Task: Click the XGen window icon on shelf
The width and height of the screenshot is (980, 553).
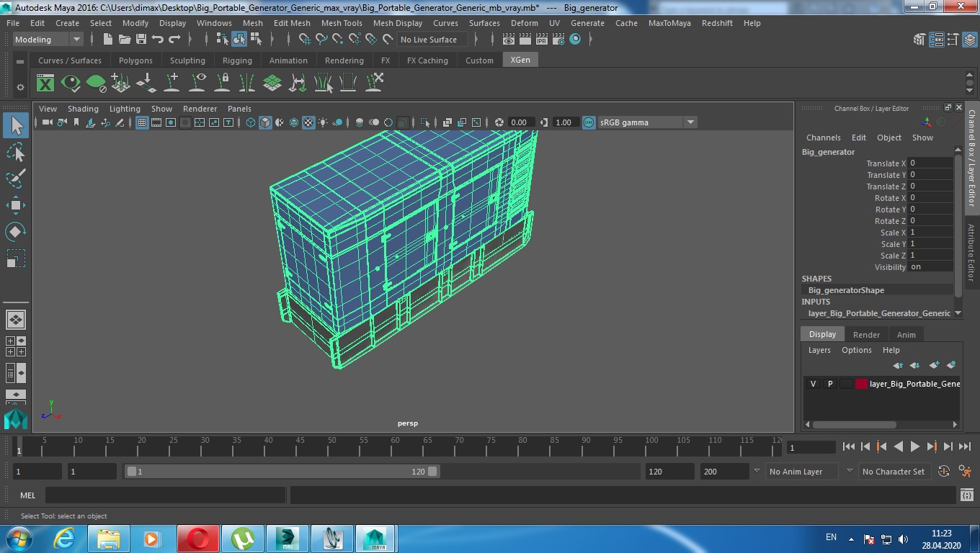Action: click(x=45, y=83)
